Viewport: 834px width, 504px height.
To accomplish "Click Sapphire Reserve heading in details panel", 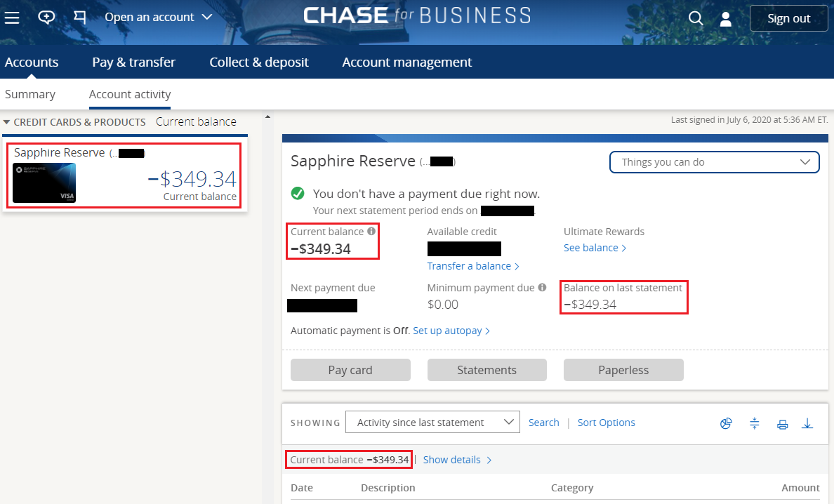I will (x=352, y=161).
